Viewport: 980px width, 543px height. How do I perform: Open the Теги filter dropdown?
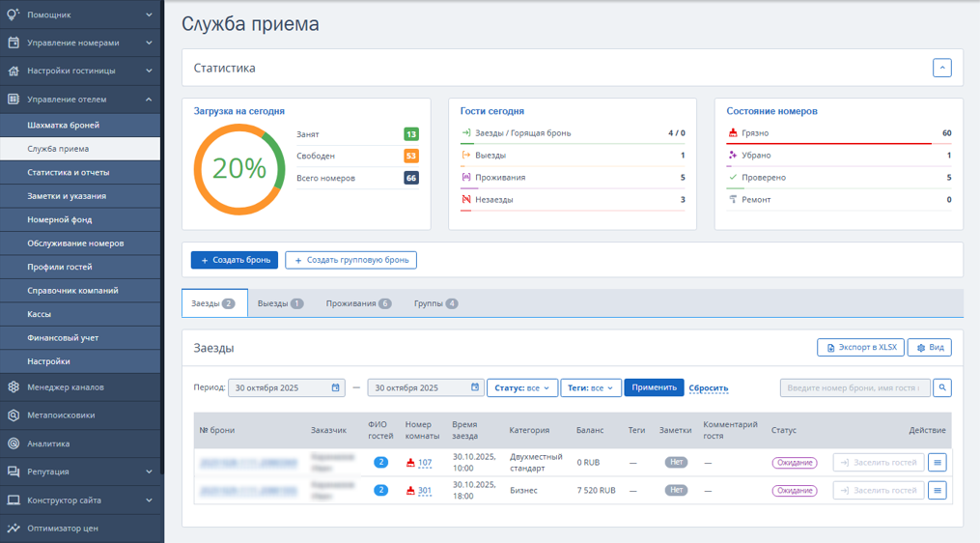point(590,387)
